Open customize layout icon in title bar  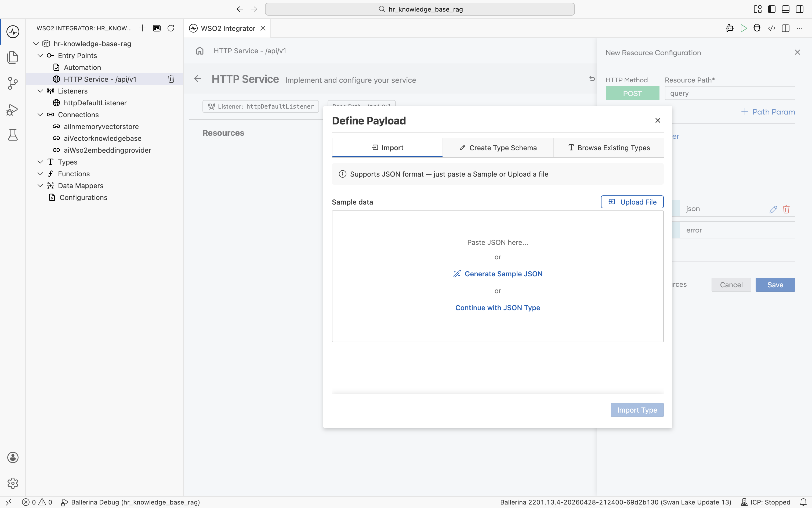point(758,9)
